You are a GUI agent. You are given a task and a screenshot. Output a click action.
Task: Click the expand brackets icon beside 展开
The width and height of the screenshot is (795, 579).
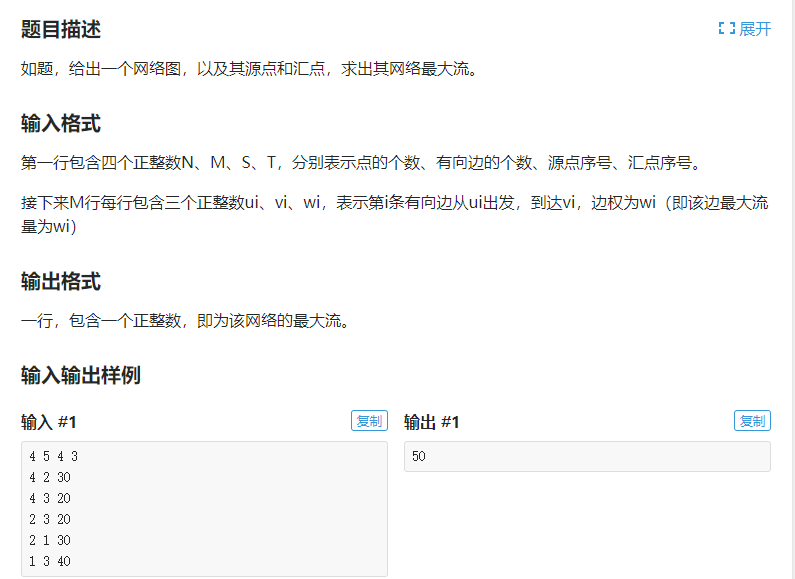point(727,28)
